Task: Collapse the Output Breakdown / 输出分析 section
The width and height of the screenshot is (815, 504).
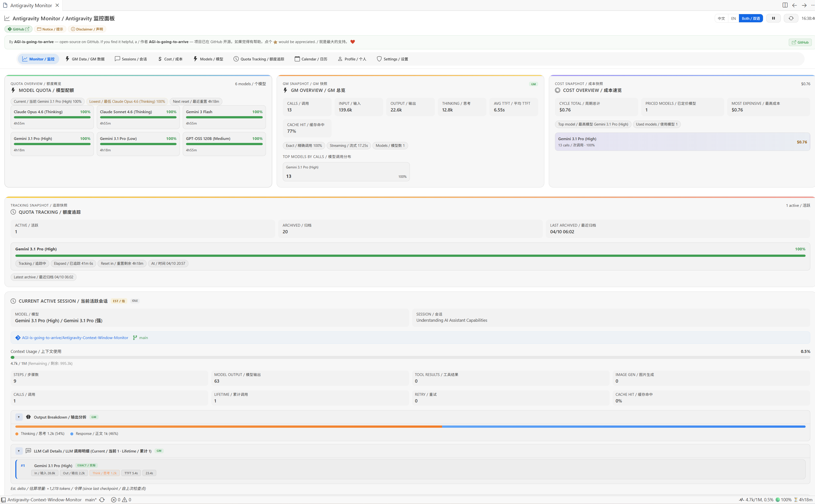Action: pos(19,417)
